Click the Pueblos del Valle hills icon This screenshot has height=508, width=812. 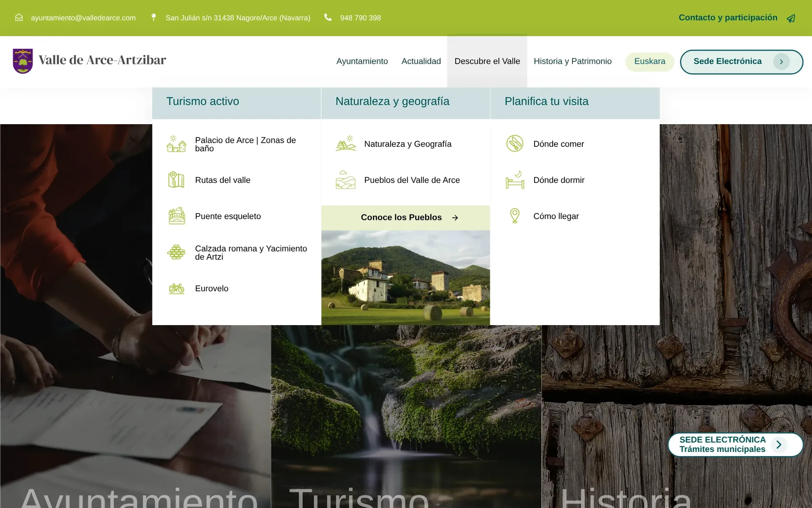pyautogui.click(x=346, y=180)
